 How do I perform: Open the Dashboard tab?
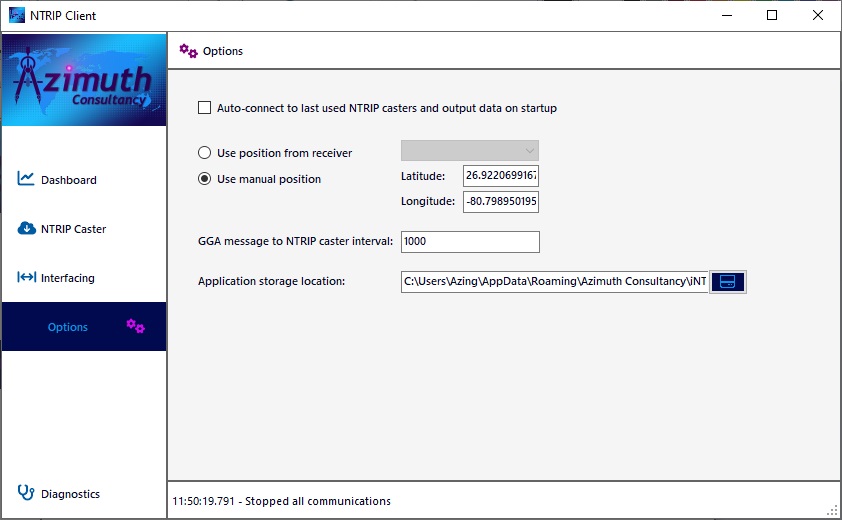point(68,180)
